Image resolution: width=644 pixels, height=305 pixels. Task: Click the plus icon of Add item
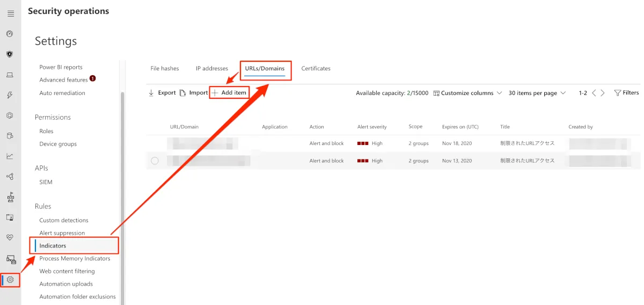tap(215, 93)
